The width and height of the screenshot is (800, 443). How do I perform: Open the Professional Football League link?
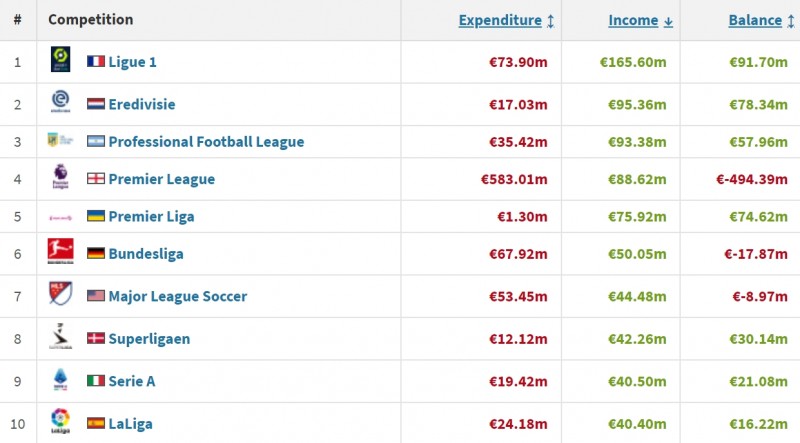click(205, 142)
